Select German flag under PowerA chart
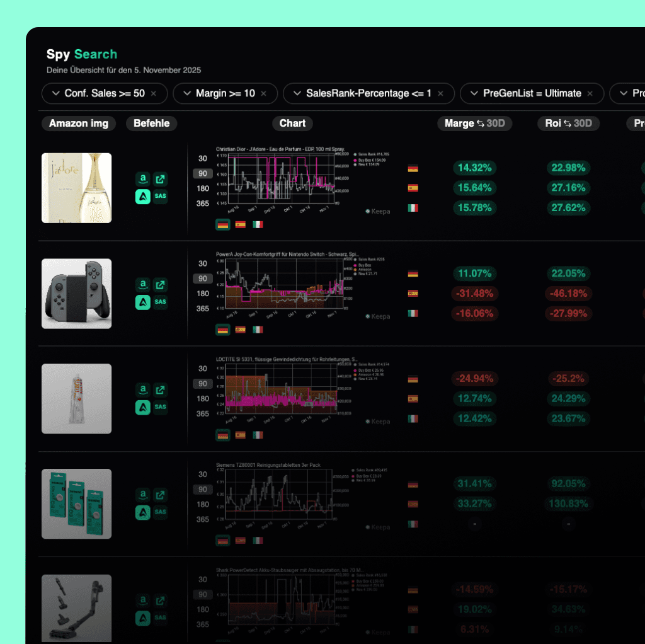 click(x=223, y=330)
